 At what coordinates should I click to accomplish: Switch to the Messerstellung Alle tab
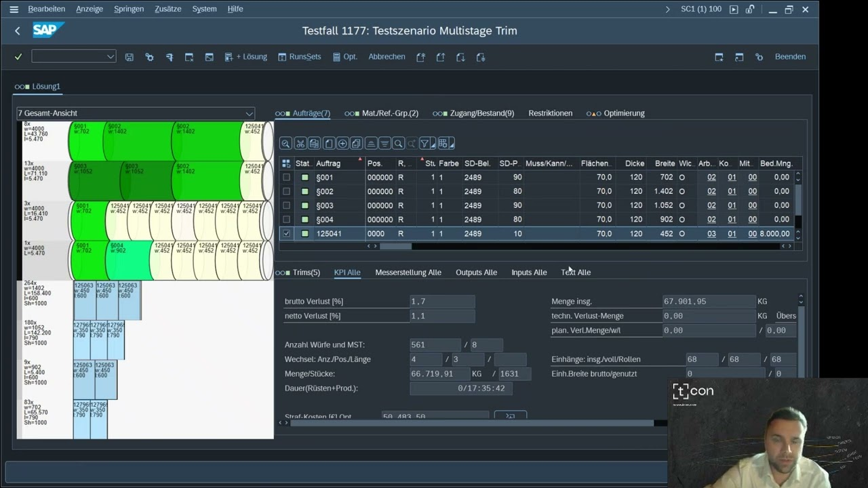pyautogui.click(x=410, y=272)
